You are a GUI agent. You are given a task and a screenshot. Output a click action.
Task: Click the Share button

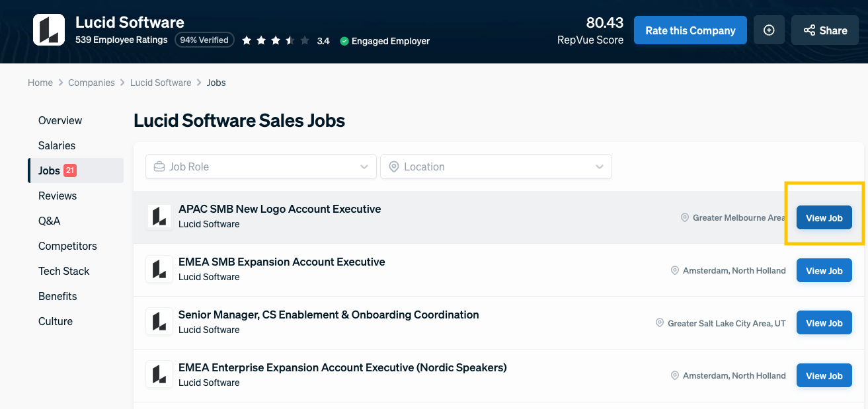click(825, 30)
